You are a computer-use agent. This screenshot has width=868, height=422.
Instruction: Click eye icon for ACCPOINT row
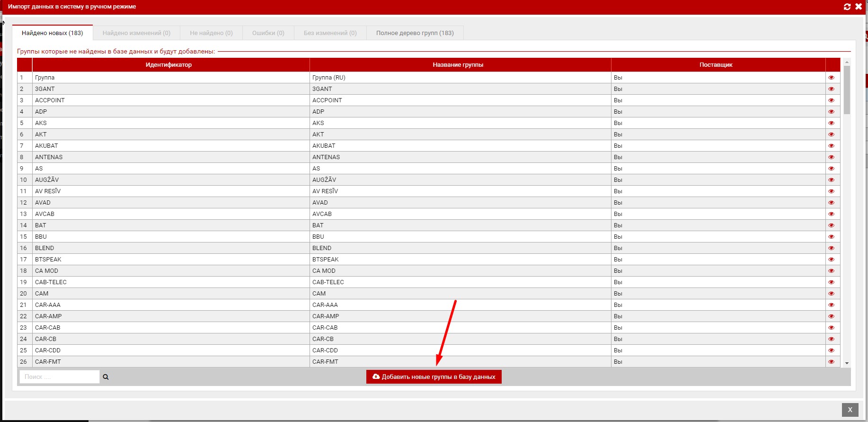[x=831, y=100]
